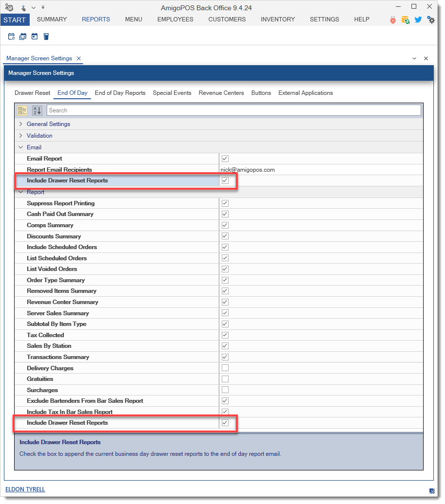Click the drink glass toolbar icon
445x504 pixels.
coord(46,36)
